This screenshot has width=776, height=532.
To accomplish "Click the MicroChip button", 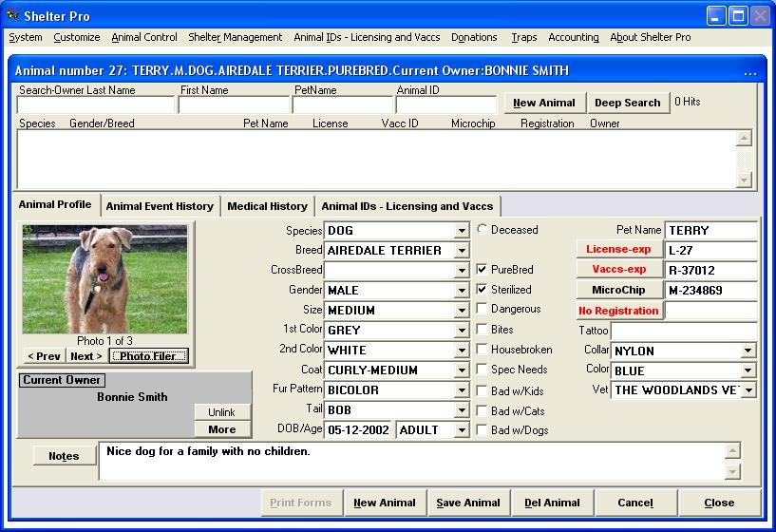I will pos(618,290).
